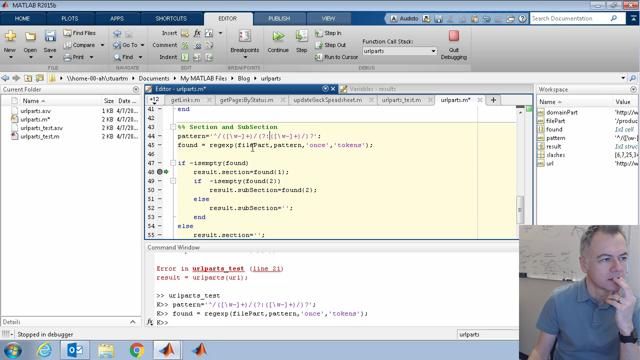Click the urlparts_test error link
The image size is (640, 360).
click(218, 269)
